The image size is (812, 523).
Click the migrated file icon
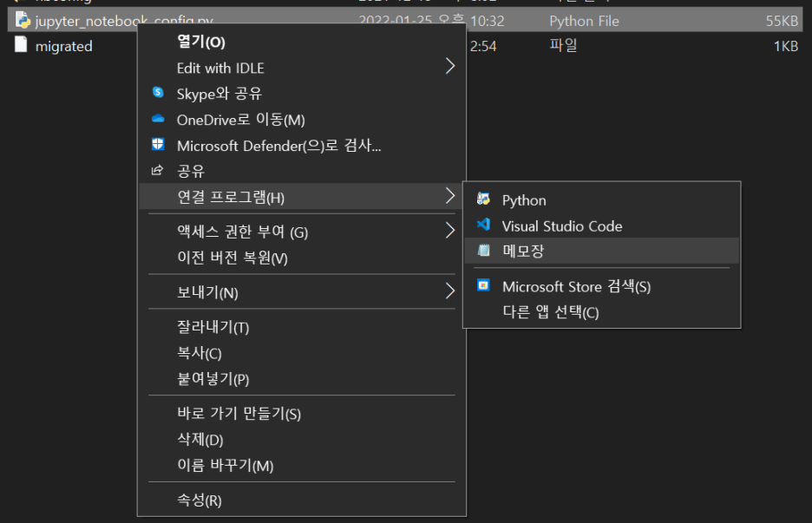[21, 44]
